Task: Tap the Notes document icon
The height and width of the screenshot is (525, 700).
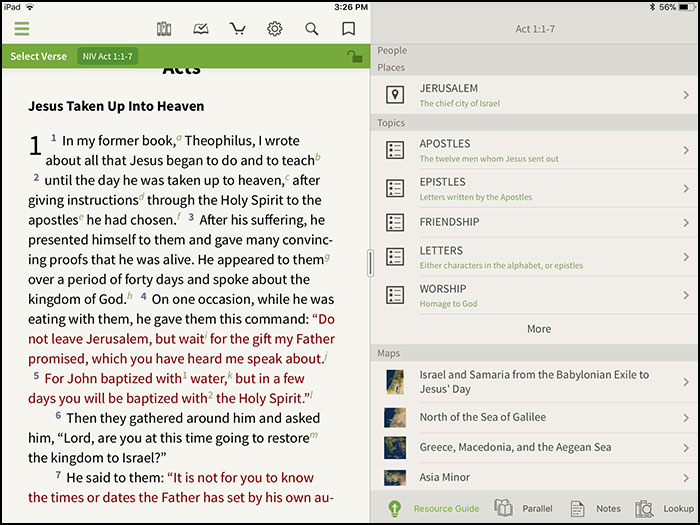Action: click(578, 508)
